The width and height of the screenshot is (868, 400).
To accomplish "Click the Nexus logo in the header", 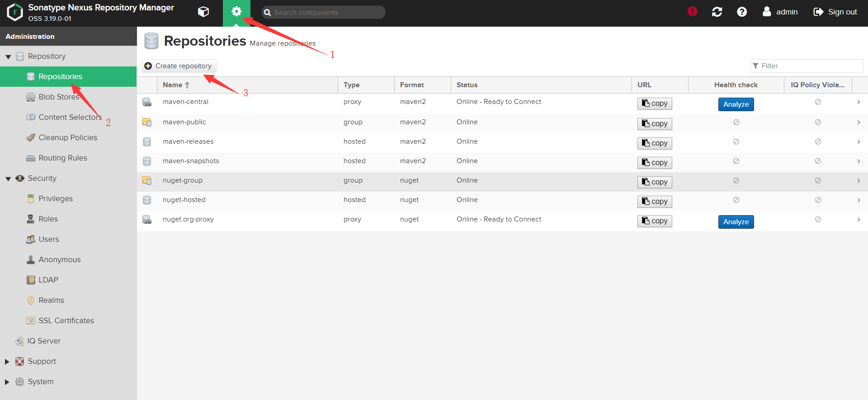I will click(15, 12).
